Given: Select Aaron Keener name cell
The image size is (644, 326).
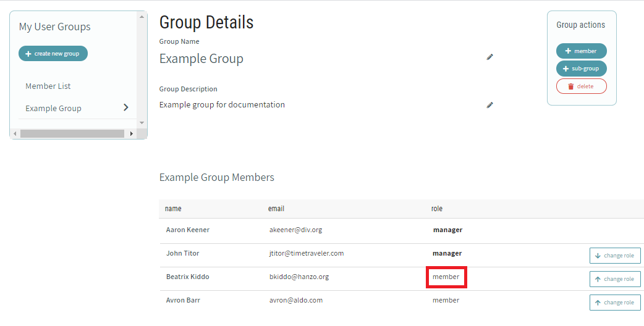Looking at the screenshot, I should tap(188, 230).
